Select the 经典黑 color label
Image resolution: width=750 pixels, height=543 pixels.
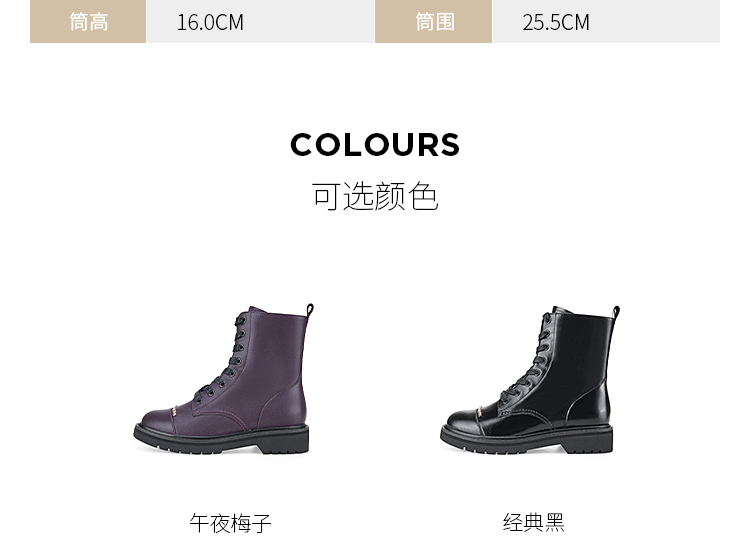tap(533, 522)
